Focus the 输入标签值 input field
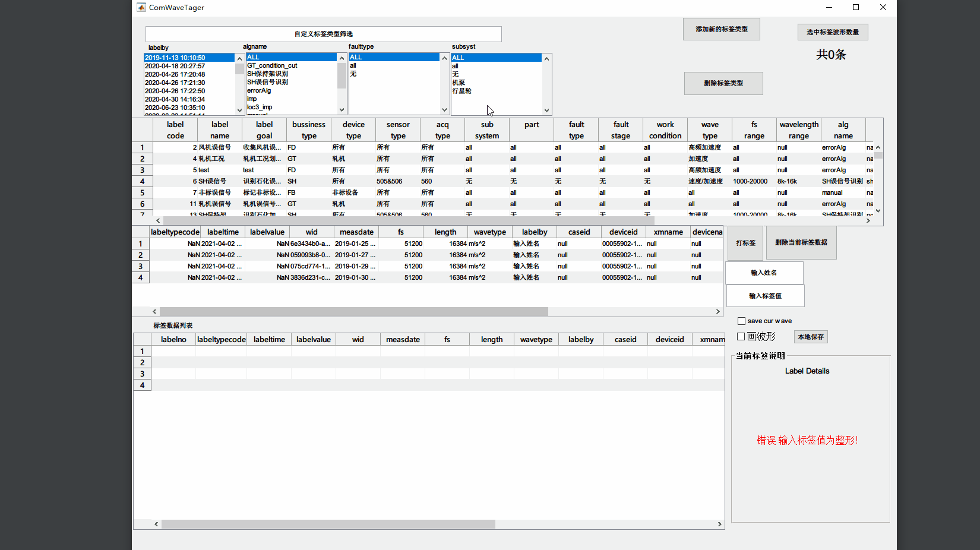This screenshot has height=550, width=980. [x=765, y=296]
